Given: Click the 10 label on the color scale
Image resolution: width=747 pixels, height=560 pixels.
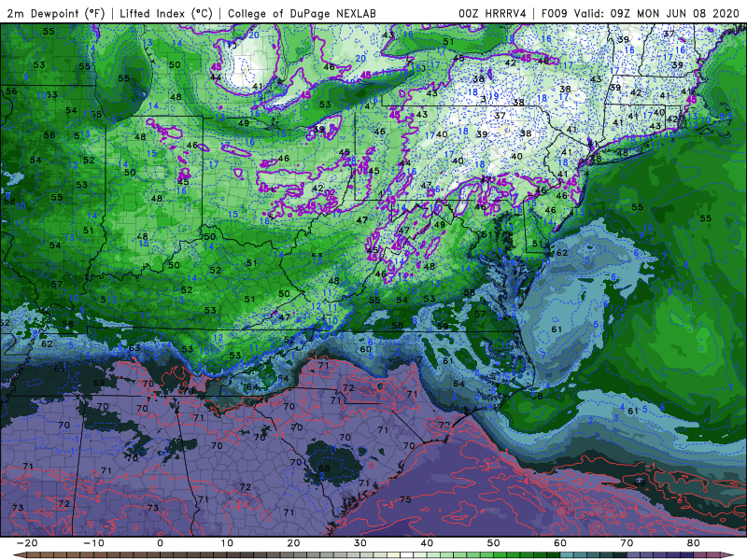Looking at the screenshot, I should (227, 543).
